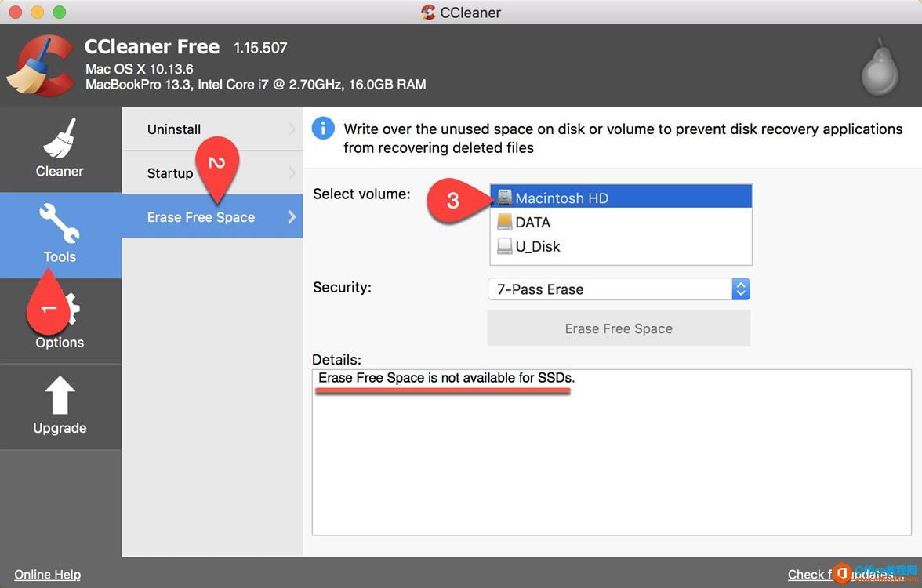Image resolution: width=922 pixels, height=588 pixels.
Task: Click the SSD not available message
Action: 446,378
